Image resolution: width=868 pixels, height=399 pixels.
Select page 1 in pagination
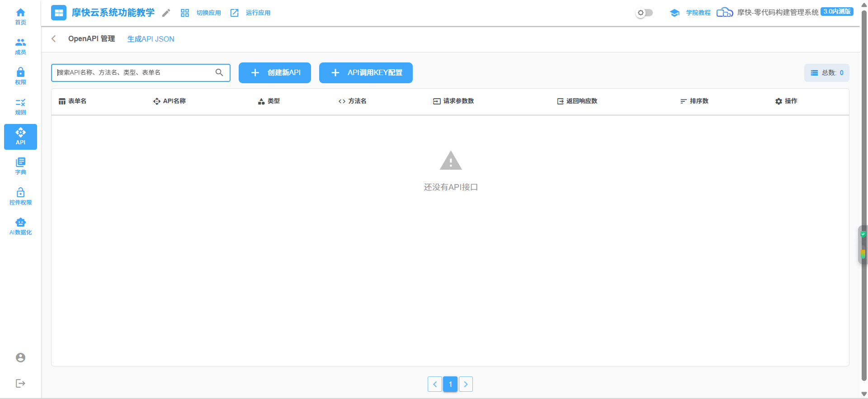[450, 384]
